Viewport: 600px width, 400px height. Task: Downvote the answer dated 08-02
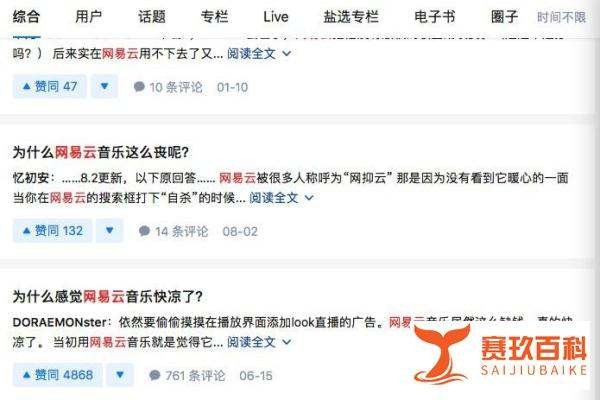(109, 231)
